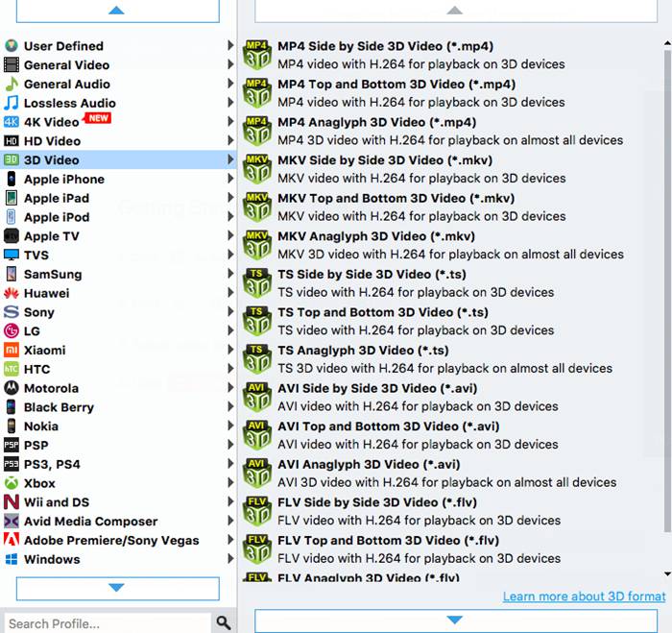Expand the PS3, PS4 submenu arrow
This screenshot has height=633, width=672.
click(230, 463)
